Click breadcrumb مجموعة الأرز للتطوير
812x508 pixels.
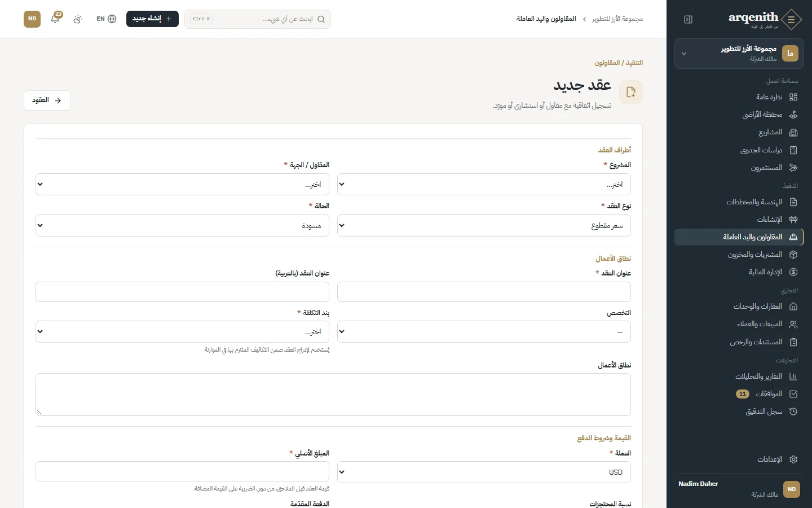coord(617,19)
